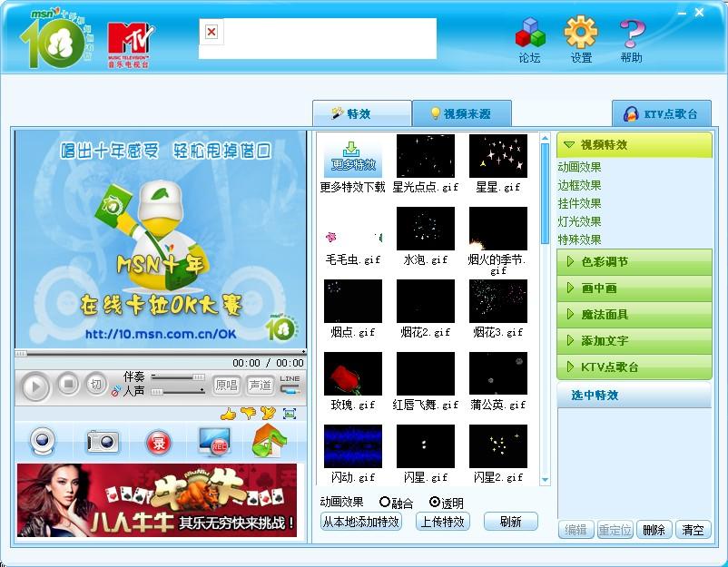Image resolution: width=728 pixels, height=567 pixels.
Task: Switch to the 视频来源 tab
Action: (461, 114)
